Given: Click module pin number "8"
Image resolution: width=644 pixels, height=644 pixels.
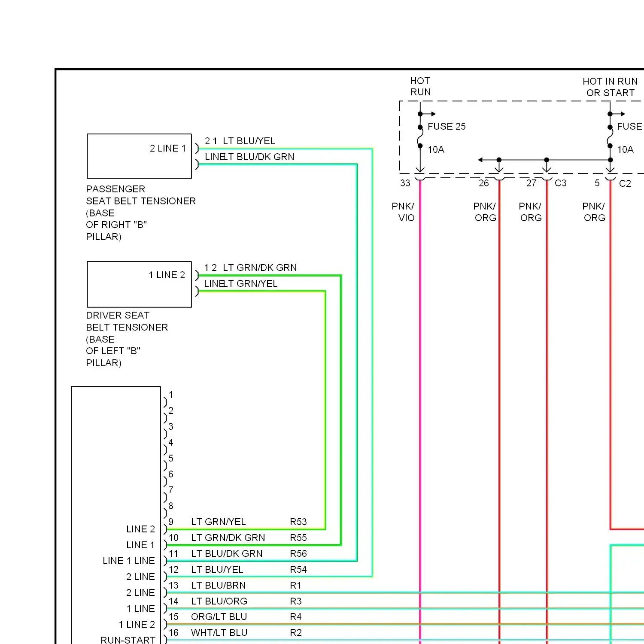Looking at the screenshot, I should pyautogui.click(x=171, y=506).
